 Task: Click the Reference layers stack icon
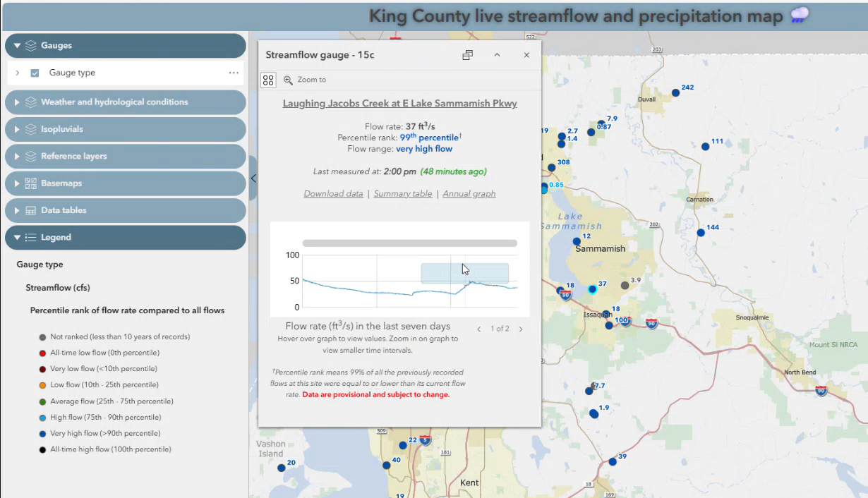30,156
